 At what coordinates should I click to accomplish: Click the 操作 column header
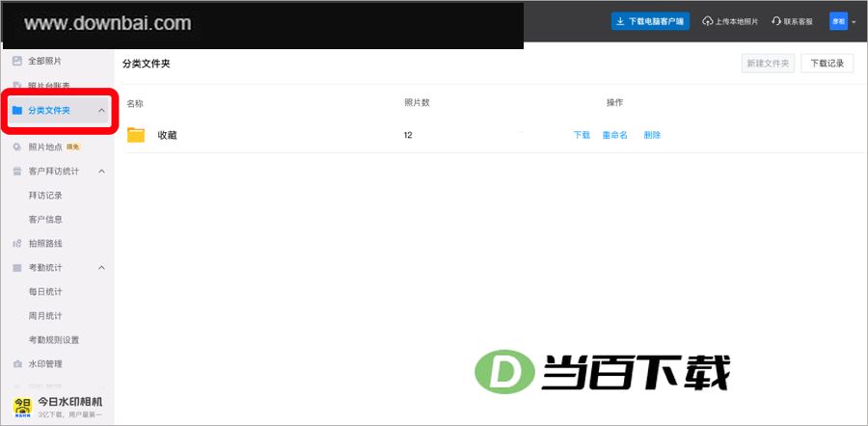[615, 102]
